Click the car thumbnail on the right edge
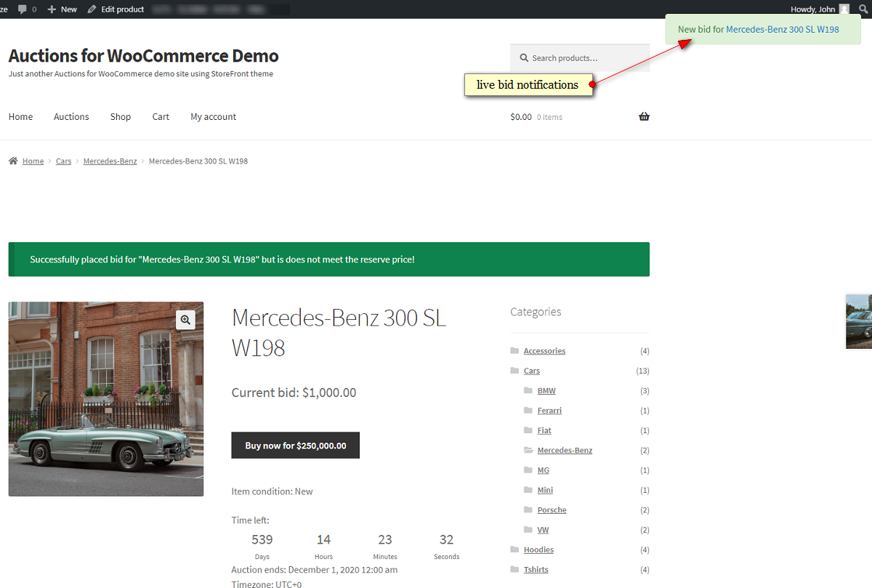Screen dimensions: 872x588 point(861,320)
